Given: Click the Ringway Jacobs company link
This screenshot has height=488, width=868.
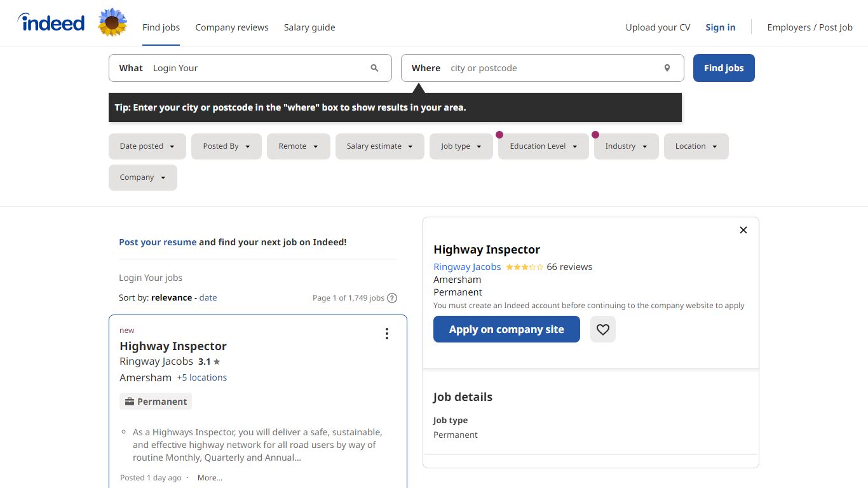Looking at the screenshot, I should click(467, 266).
